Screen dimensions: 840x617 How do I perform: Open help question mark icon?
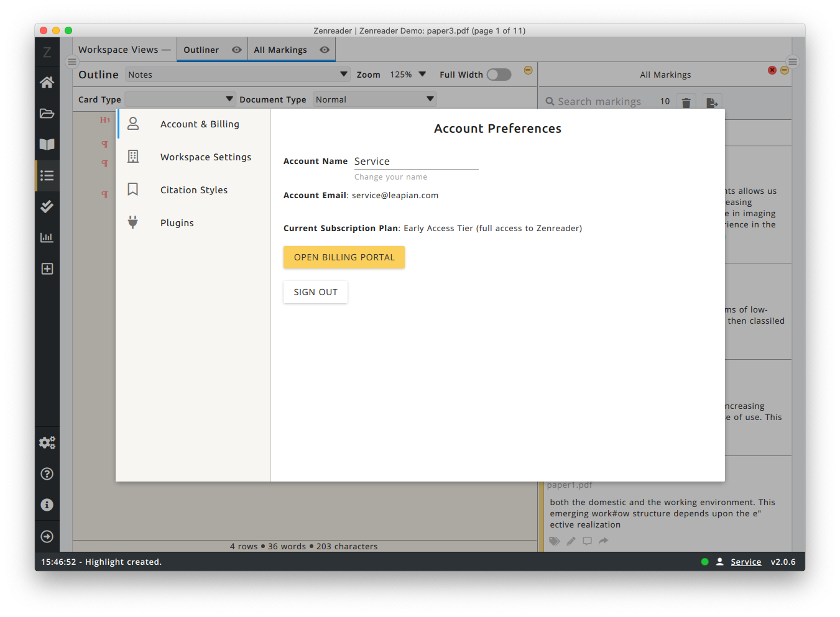click(x=47, y=473)
